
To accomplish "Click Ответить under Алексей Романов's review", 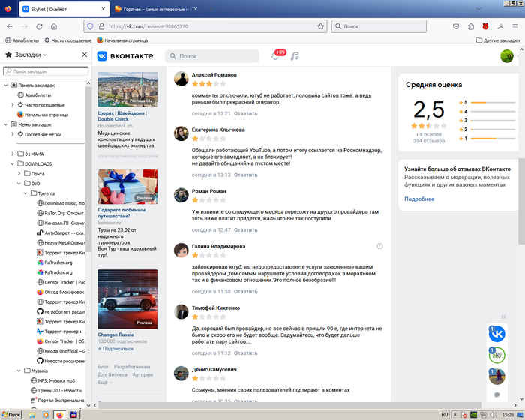I will (x=245, y=113).
